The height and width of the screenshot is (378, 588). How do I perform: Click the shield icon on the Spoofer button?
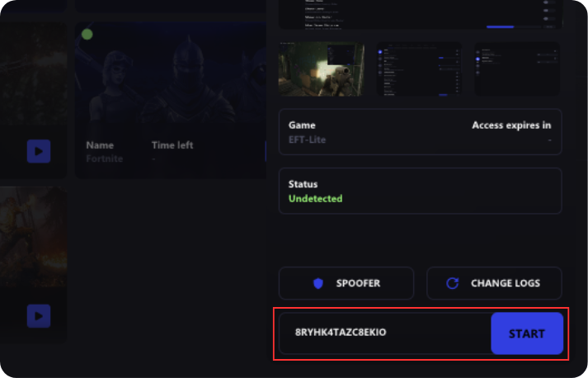[x=318, y=283]
